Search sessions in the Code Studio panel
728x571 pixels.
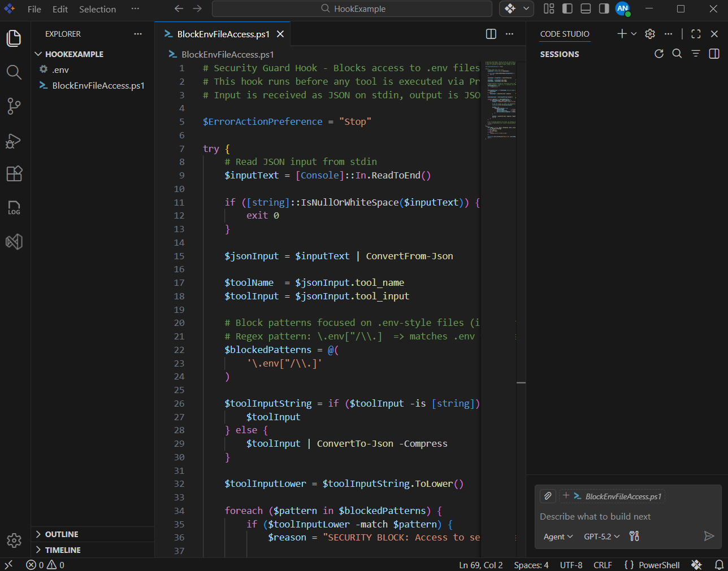[x=677, y=54]
